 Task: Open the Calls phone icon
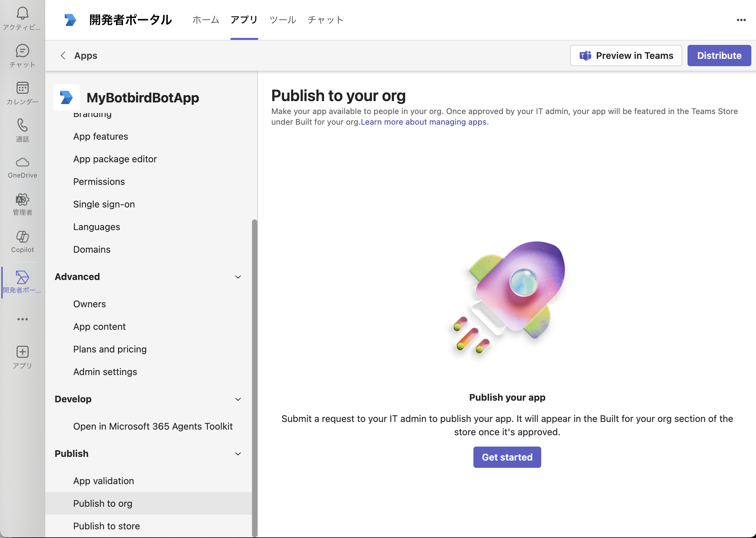[22, 125]
